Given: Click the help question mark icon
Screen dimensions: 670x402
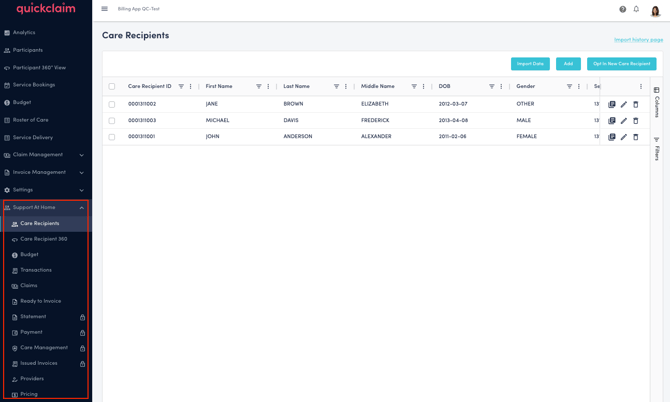Looking at the screenshot, I should pyautogui.click(x=622, y=9).
